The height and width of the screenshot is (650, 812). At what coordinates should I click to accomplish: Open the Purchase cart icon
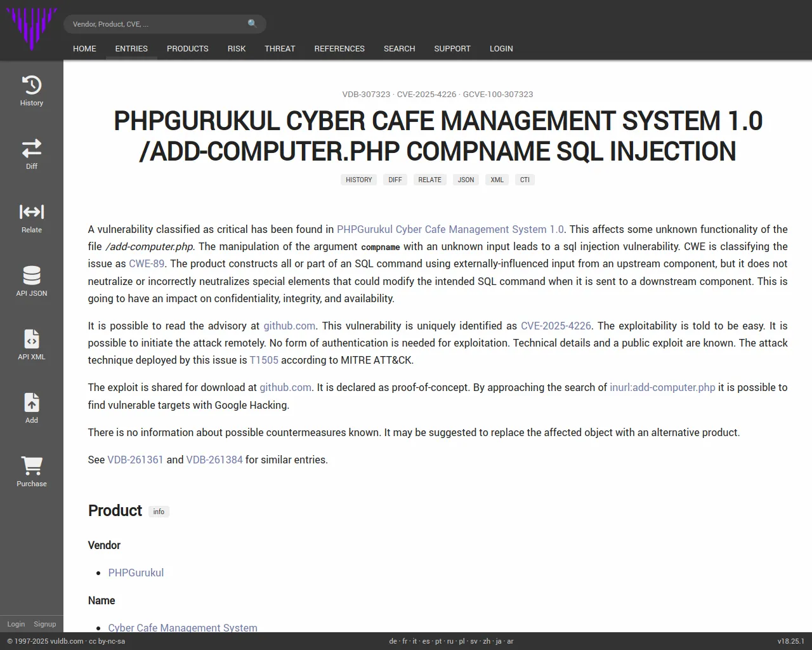(32, 466)
